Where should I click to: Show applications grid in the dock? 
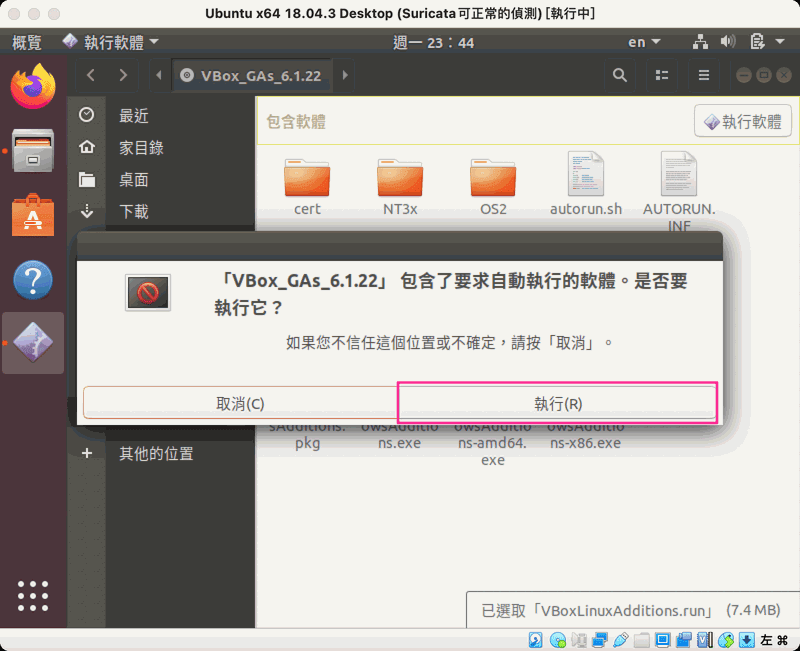tap(33, 595)
